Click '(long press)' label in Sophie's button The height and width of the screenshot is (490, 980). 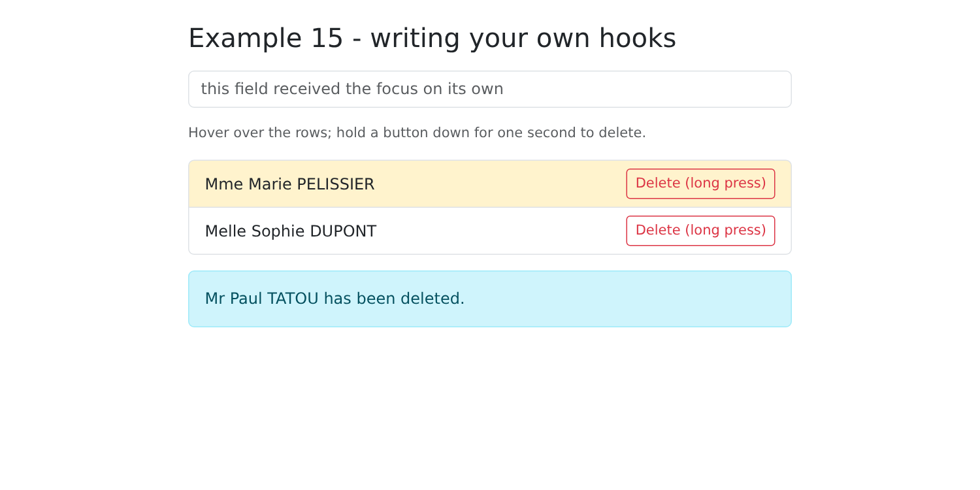(x=725, y=230)
